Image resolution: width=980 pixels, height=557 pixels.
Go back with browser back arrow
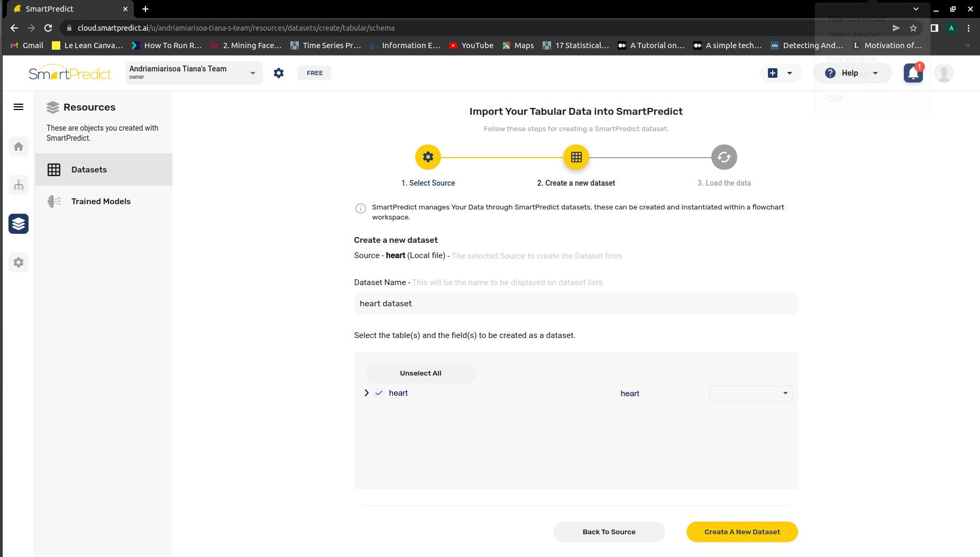tap(14, 28)
